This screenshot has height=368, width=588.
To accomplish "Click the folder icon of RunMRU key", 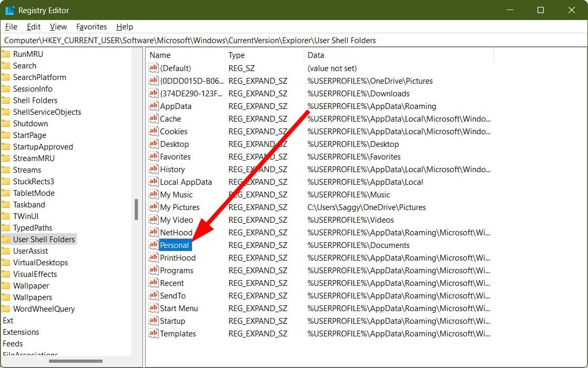I will [x=6, y=54].
